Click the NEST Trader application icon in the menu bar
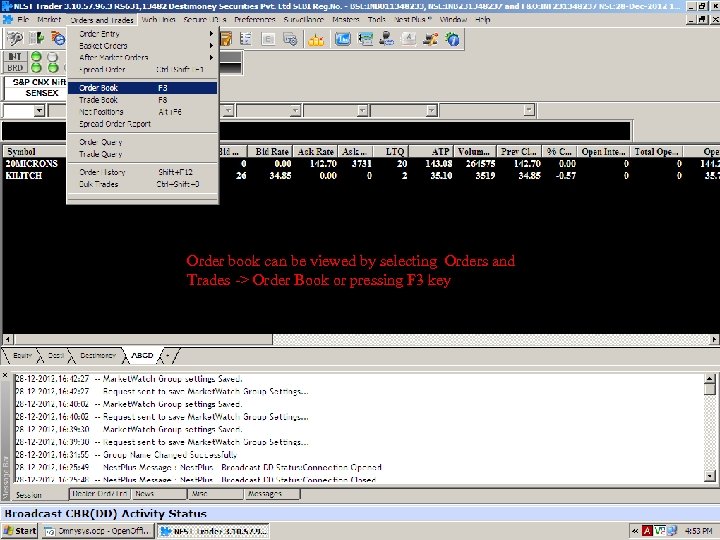 (x=7, y=19)
